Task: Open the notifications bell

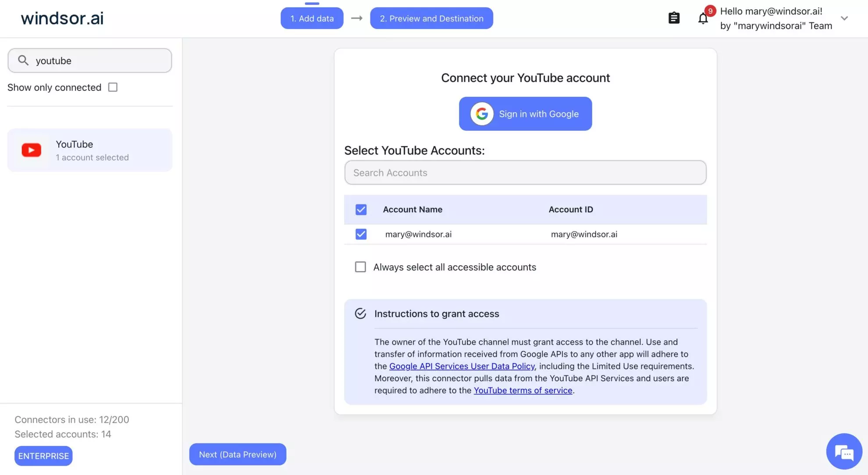Action: pos(703,18)
